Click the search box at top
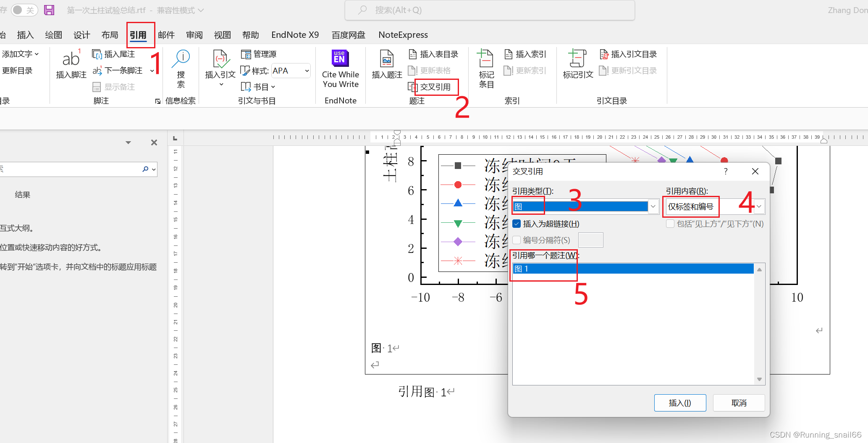Viewport: 868px width, 443px height. [490, 10]
